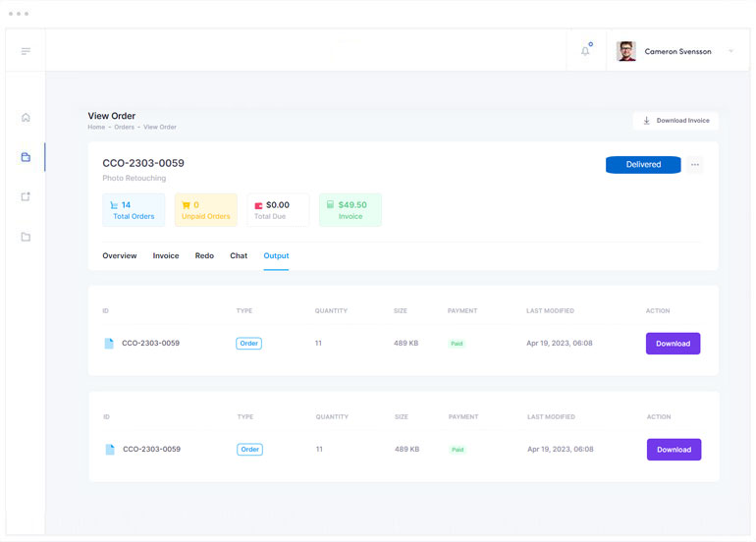
Task: Click the notification bell icon
Action: (586, 51)
